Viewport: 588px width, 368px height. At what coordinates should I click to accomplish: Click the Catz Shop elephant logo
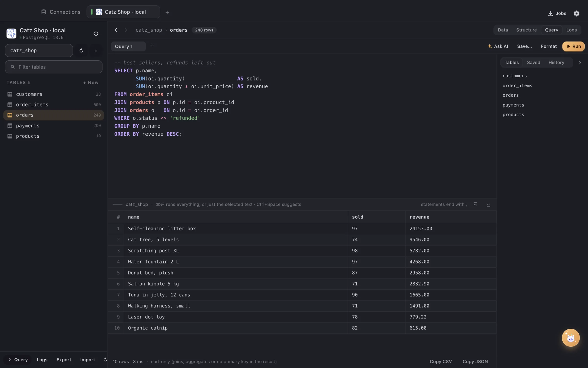point(11,33)
